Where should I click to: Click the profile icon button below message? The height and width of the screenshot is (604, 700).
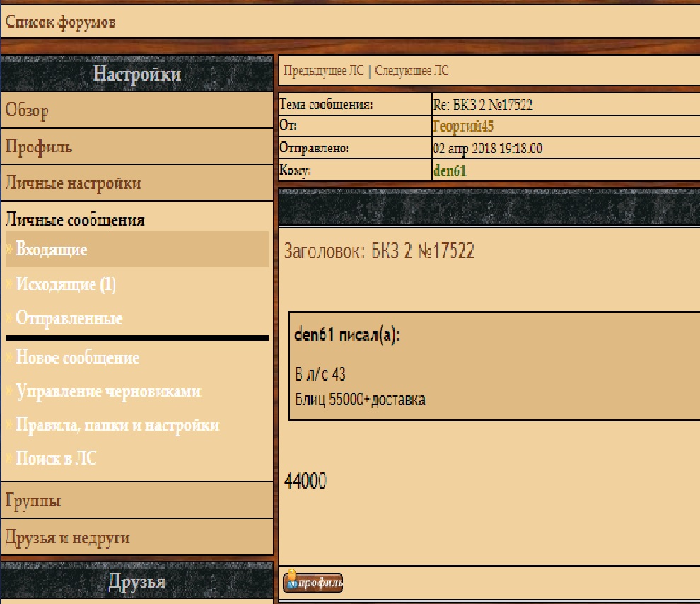click(x=313, y=583)
